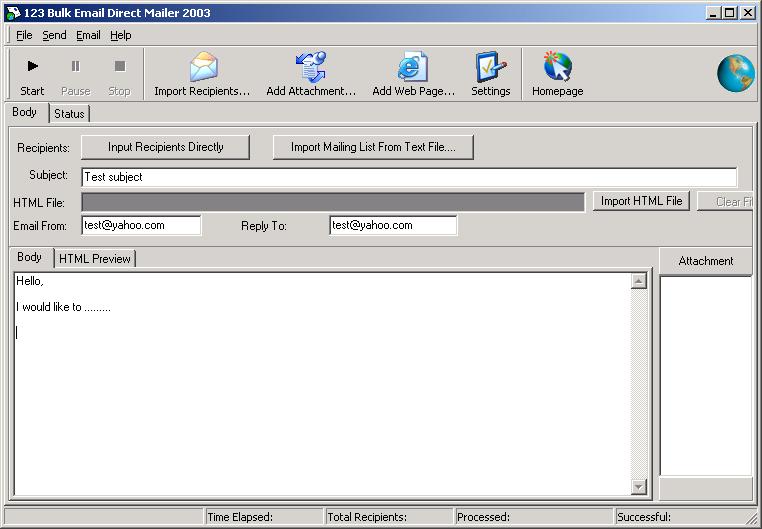Open the Email menu
762x529 pixels.
(x=88, y=35)
